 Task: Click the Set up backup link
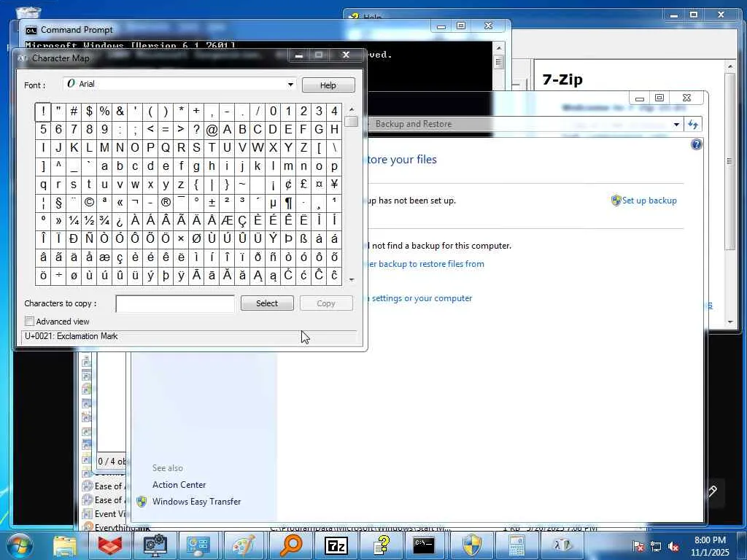pyautogui.click(x=649, y=201)
